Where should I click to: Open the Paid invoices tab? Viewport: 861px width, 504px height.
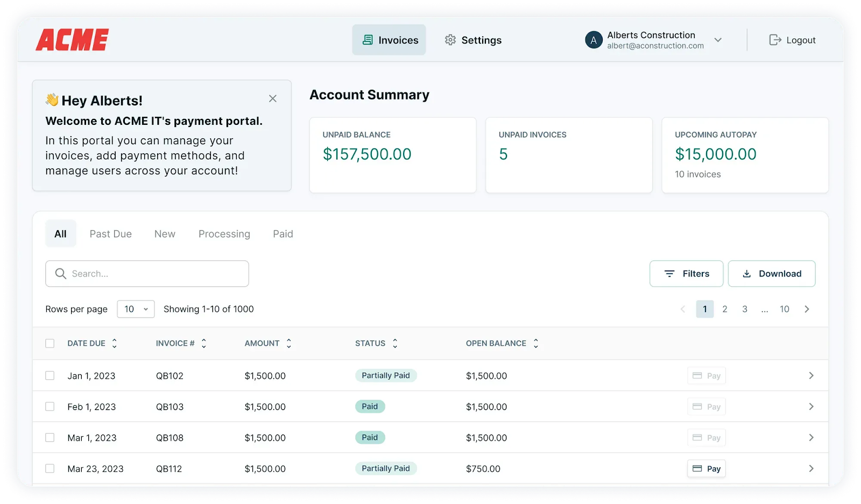tap(282, 233)
